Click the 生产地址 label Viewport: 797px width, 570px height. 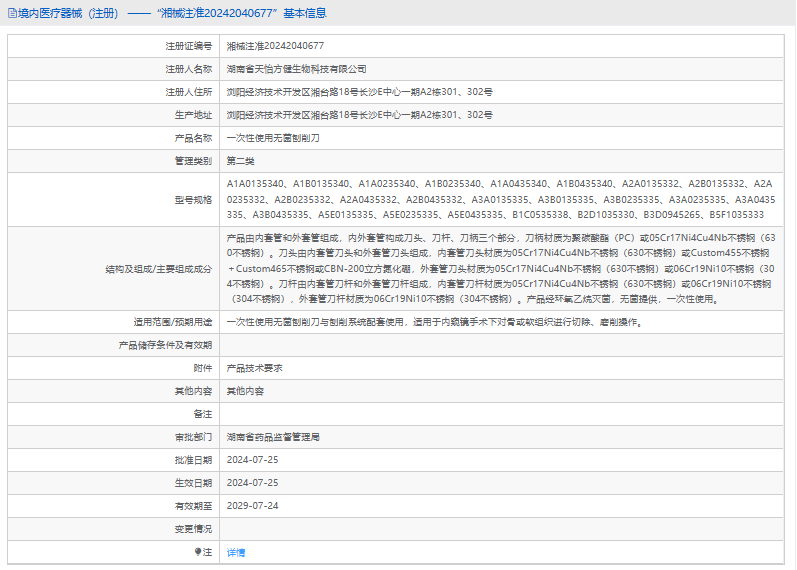click(193, 115)
